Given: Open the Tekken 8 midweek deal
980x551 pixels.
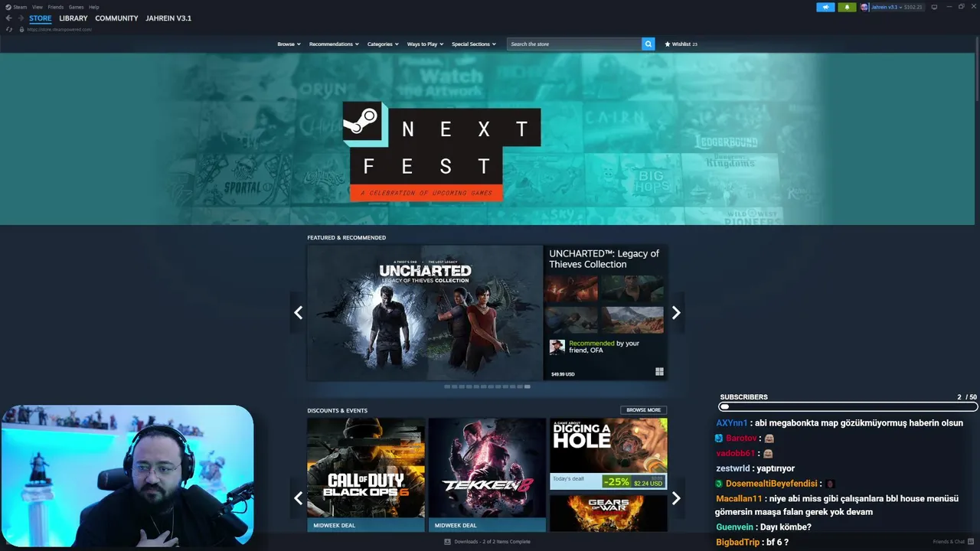Looking at the screenshot, I should click(x=487, y=474).
